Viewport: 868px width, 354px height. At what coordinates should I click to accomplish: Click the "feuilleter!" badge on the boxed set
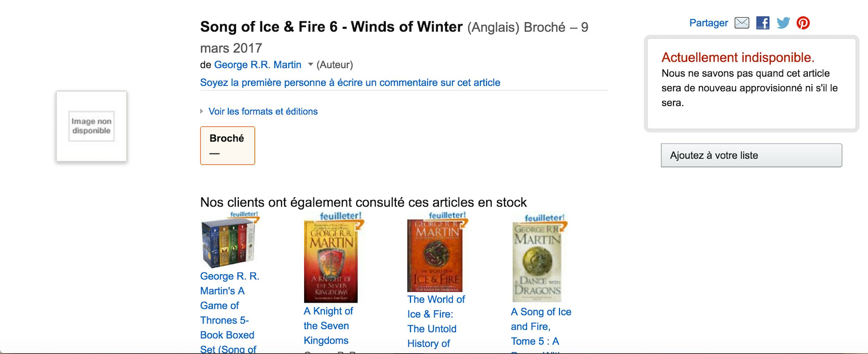point(244,214)
